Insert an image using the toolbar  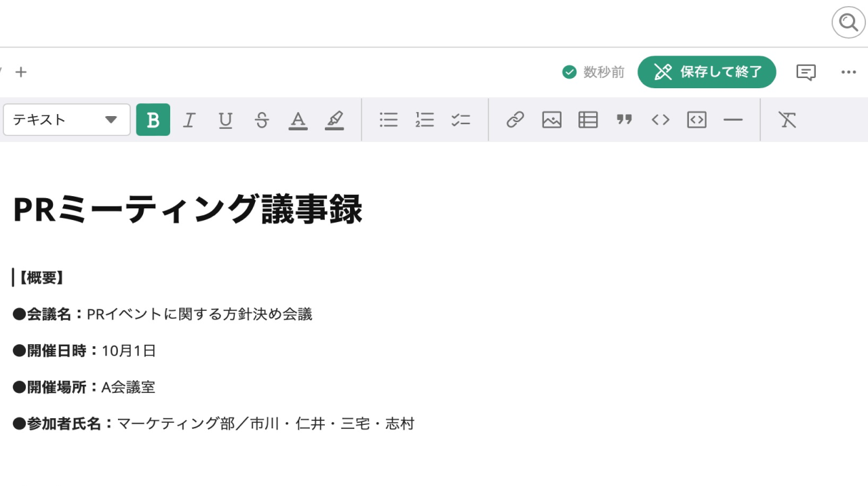[x=551, y=119]
